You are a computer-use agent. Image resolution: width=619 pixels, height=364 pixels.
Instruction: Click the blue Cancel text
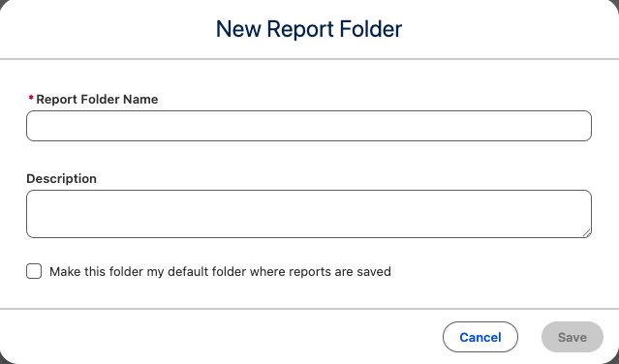coord(480,337)
